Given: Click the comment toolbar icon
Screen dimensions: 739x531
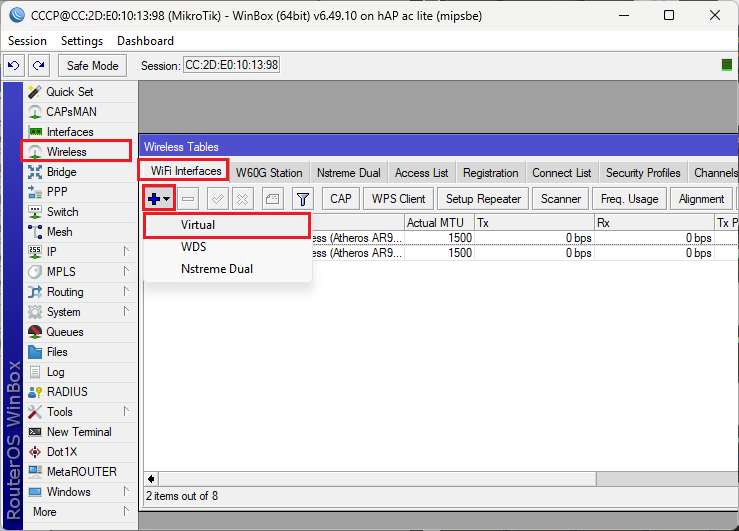Looking at the screenshot, I should (272, 199).
